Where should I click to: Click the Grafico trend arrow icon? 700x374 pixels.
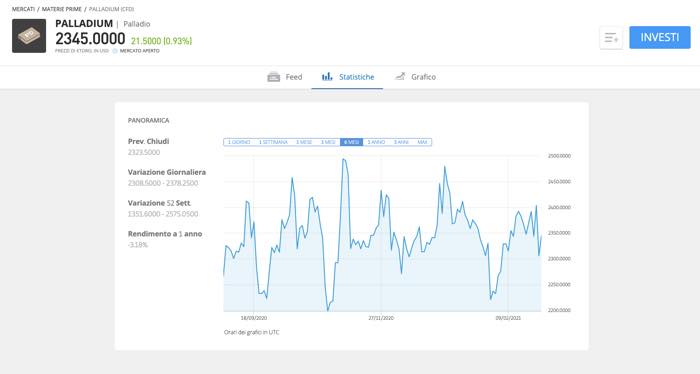click(x=400, y=76)
